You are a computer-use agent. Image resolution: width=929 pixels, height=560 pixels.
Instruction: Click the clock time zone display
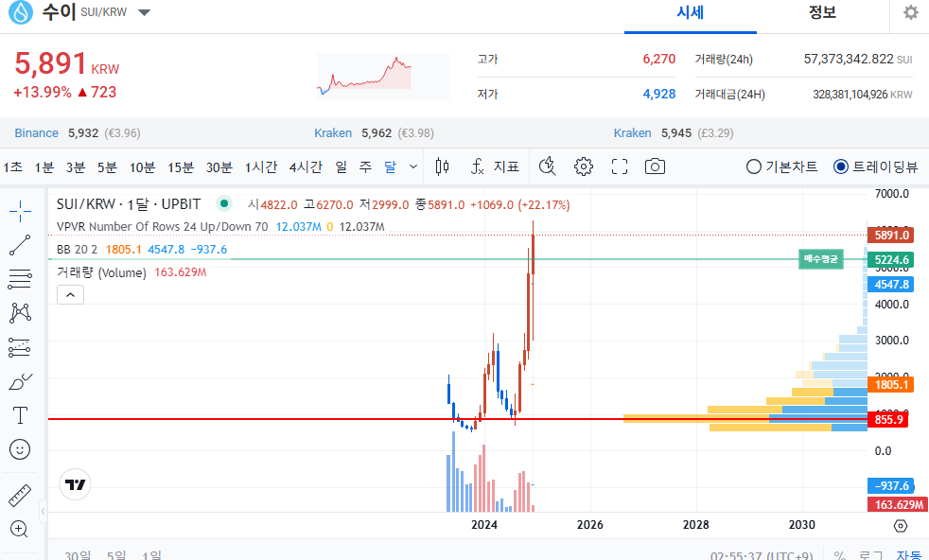coord(762,555)
